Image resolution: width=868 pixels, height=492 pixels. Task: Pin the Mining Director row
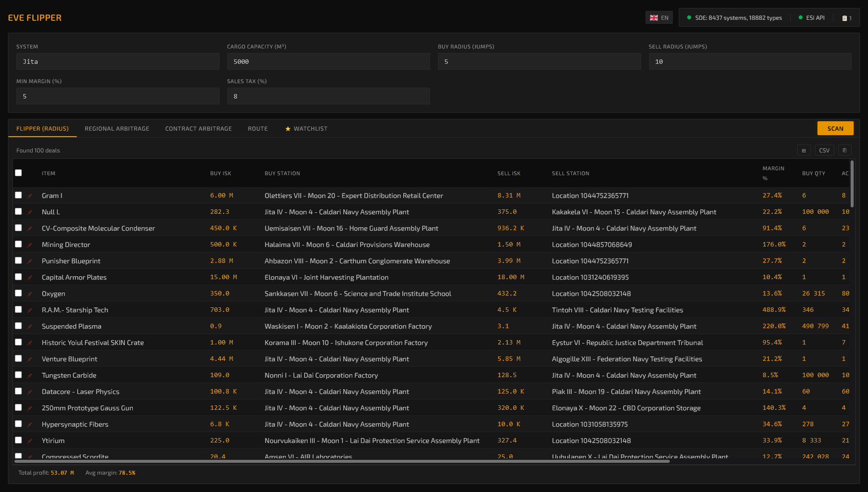30,245
